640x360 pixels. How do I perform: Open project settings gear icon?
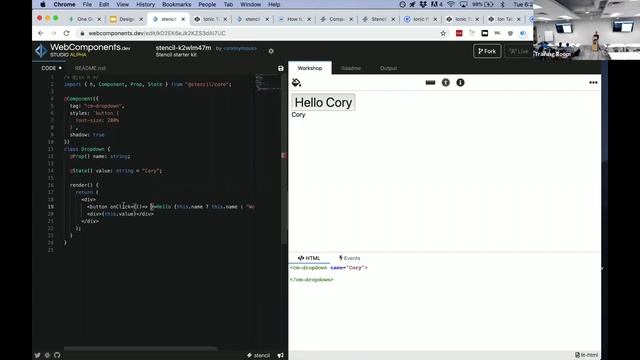pyautogui.click(x=271, y=51)
